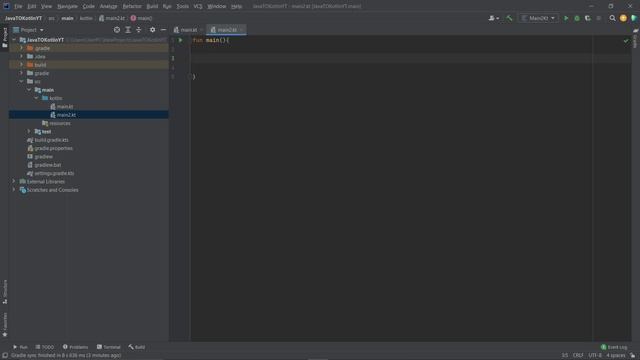This screenshot has width=640, height=360.
Task: Collapse the kotlin folder
Action: point(36,98)
